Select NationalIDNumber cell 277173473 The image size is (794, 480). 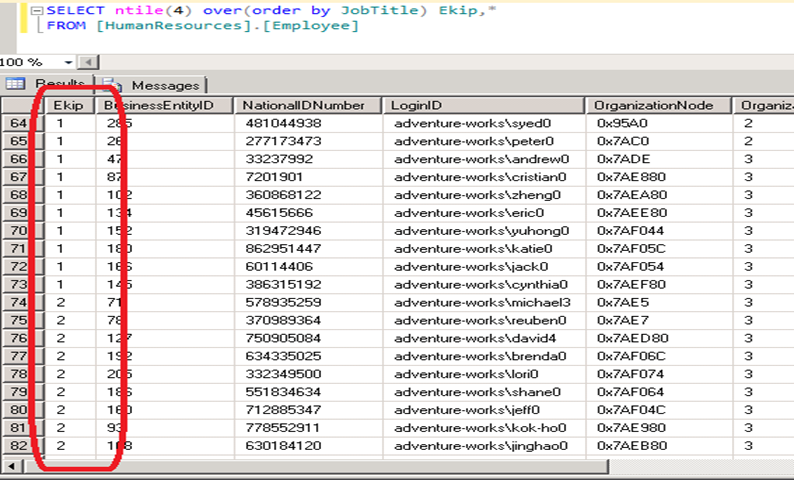(308, 141)
